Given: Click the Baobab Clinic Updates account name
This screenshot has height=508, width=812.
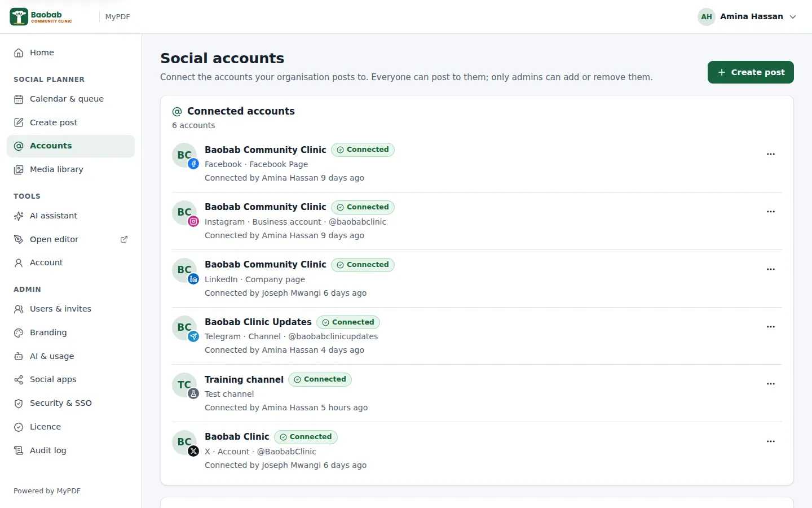Looking at the screenshot, I should click(258, 322).
